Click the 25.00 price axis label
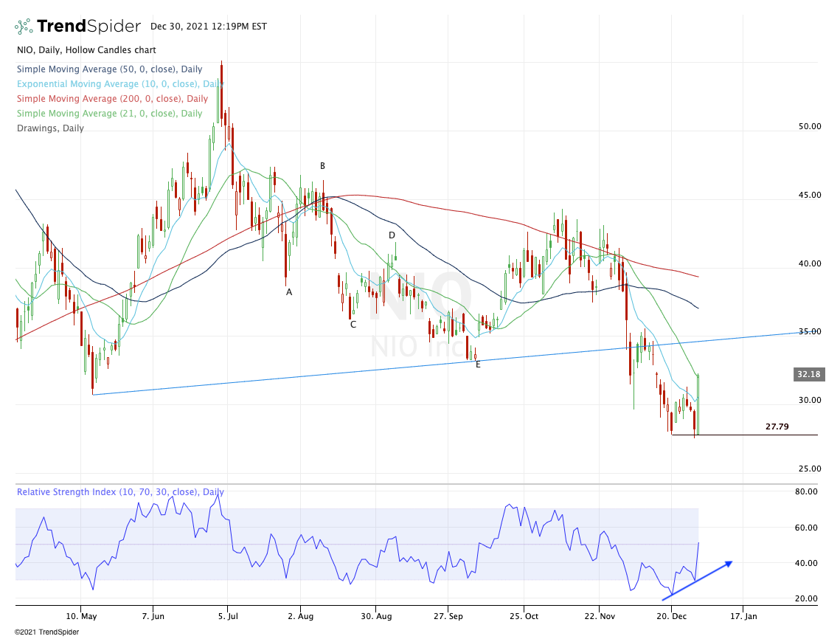Viewport: 840px width, 639px height. tap(810, 469)
